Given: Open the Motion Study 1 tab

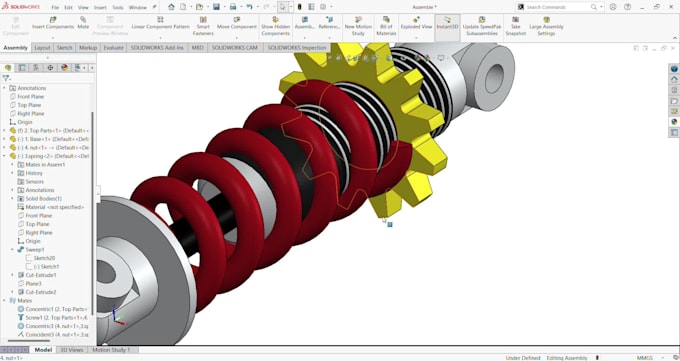Looking at the screenshot, I should (111, 350).
